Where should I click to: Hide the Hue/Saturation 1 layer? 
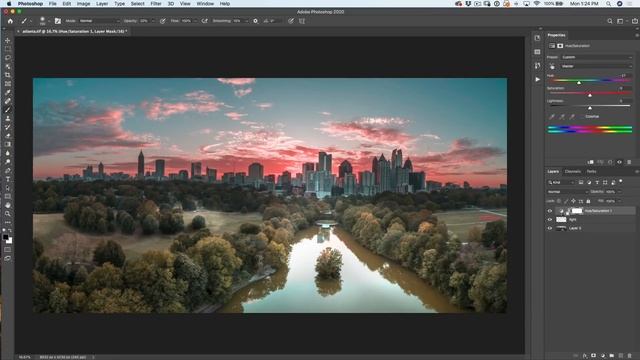click(550, 211)
